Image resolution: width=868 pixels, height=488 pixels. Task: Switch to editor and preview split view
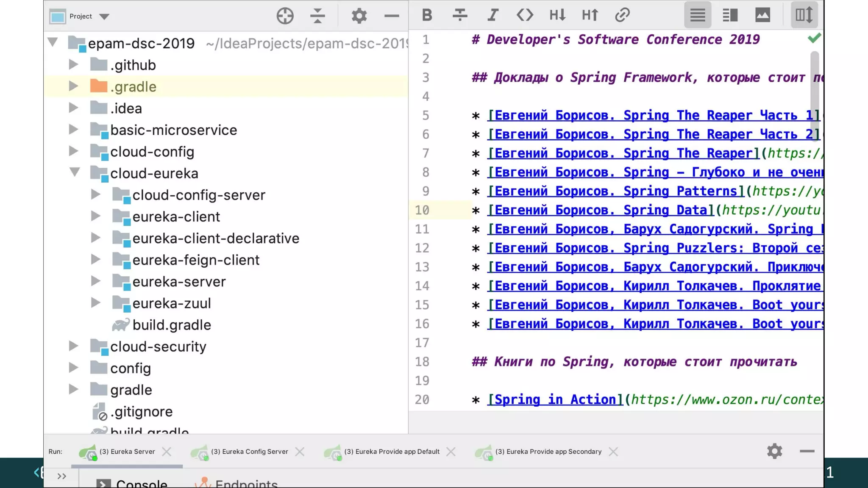tap(730, 16)
